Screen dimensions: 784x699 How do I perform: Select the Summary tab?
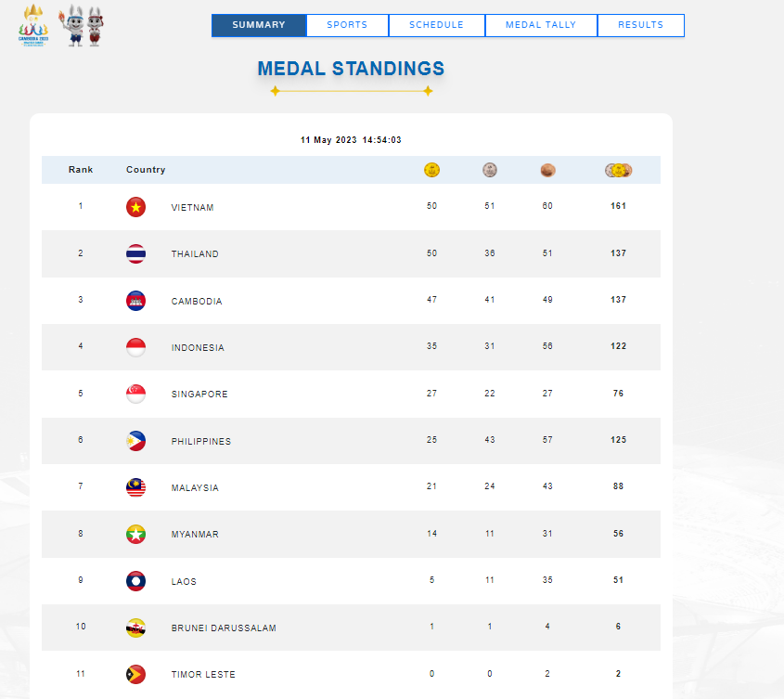259,25
